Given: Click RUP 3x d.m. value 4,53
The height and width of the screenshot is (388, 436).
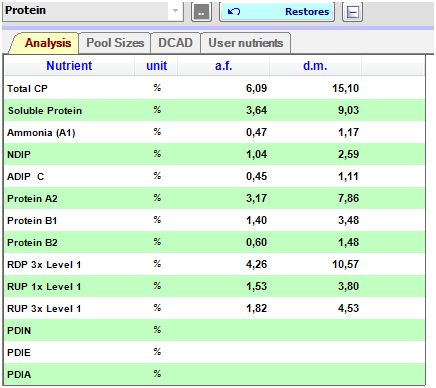Looking at the screenshot, I should [x=348, y=308].
